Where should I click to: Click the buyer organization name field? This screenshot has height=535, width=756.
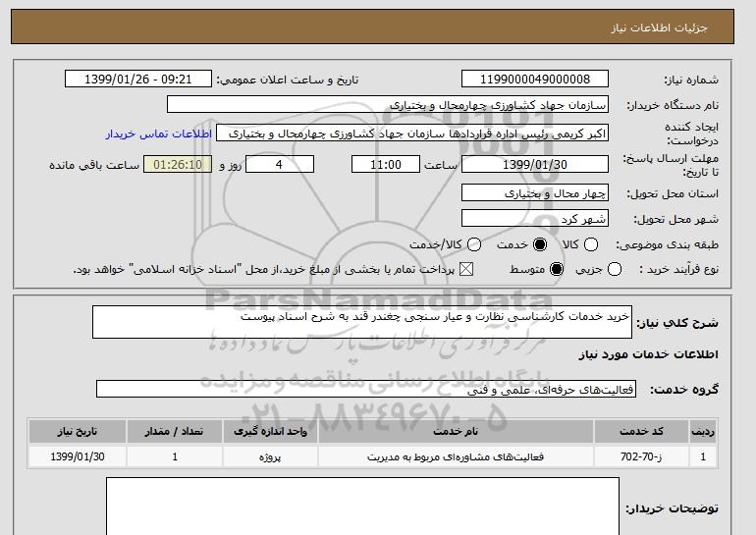(x=388, y=105)
